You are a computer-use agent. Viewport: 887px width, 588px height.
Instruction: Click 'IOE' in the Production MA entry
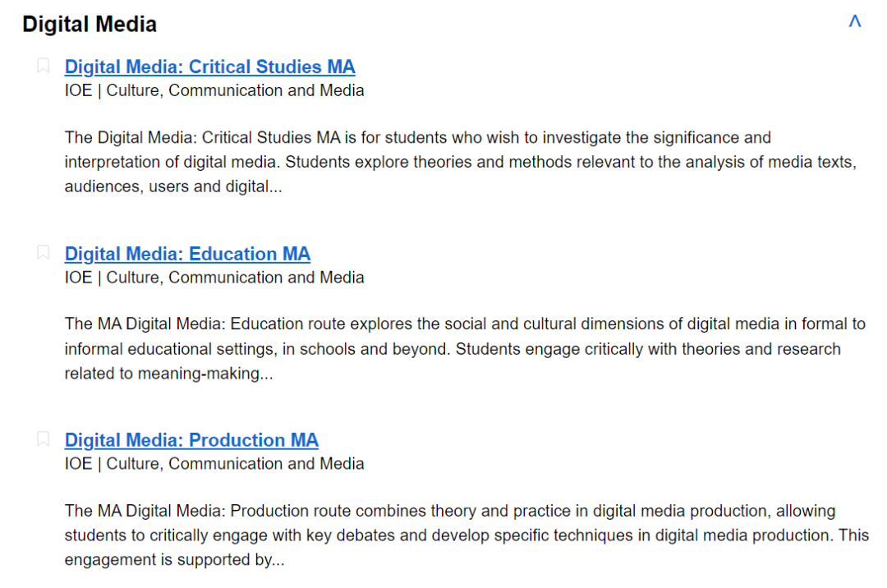[x=78, y=464]
